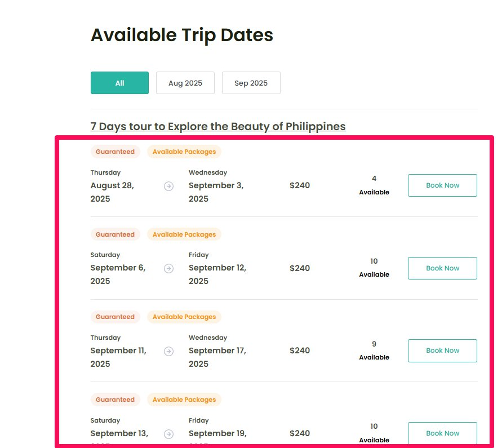Viewport: 502px width, 448px height.
Task: Book Now for September 6 trip
Action: tap(442, 268)
